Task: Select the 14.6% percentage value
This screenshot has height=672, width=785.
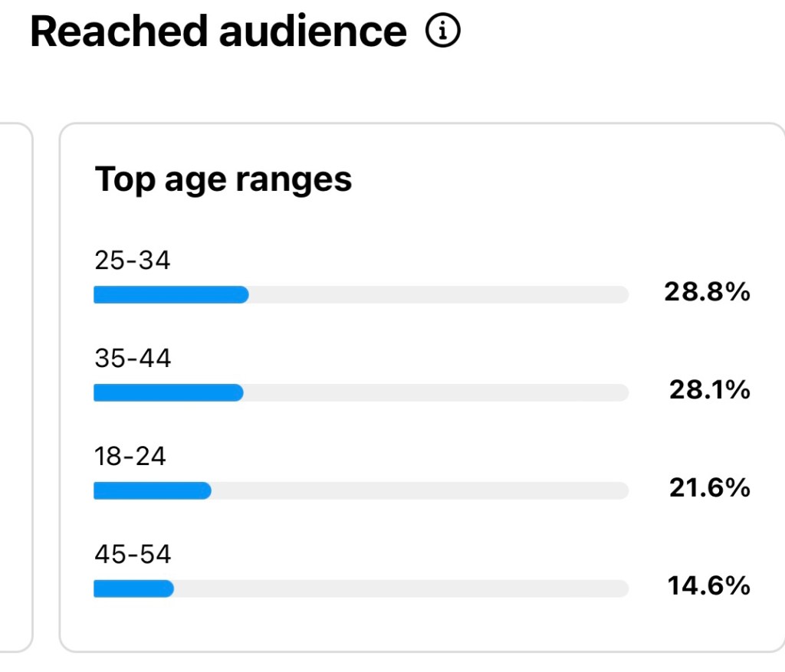Action: [708, 586]
